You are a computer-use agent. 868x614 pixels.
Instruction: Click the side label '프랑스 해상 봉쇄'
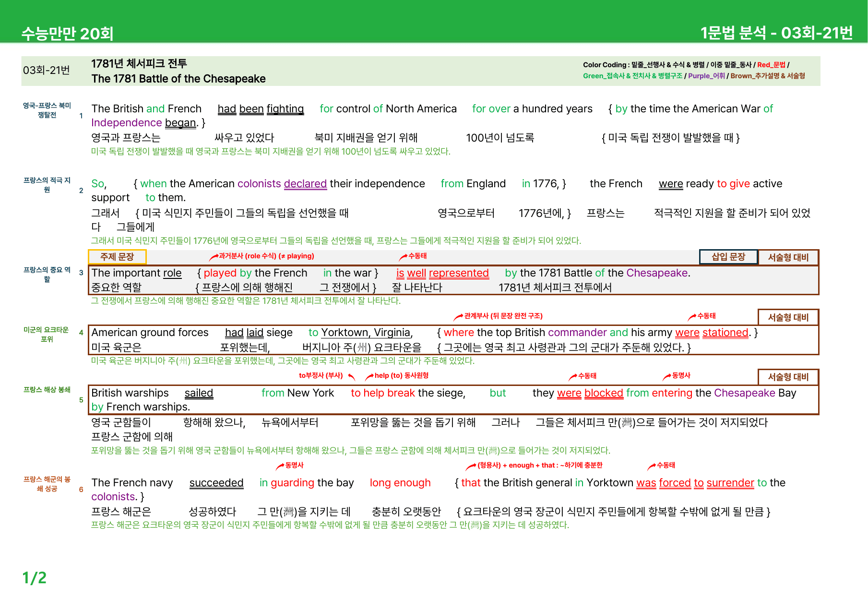47,389
